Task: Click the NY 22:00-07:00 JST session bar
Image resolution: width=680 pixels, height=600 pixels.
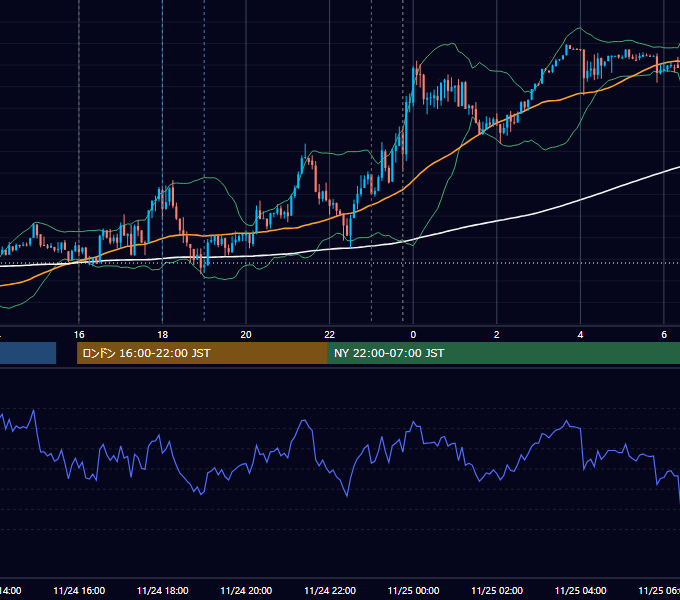Action: pyautogui.click(x=503, y=353)
